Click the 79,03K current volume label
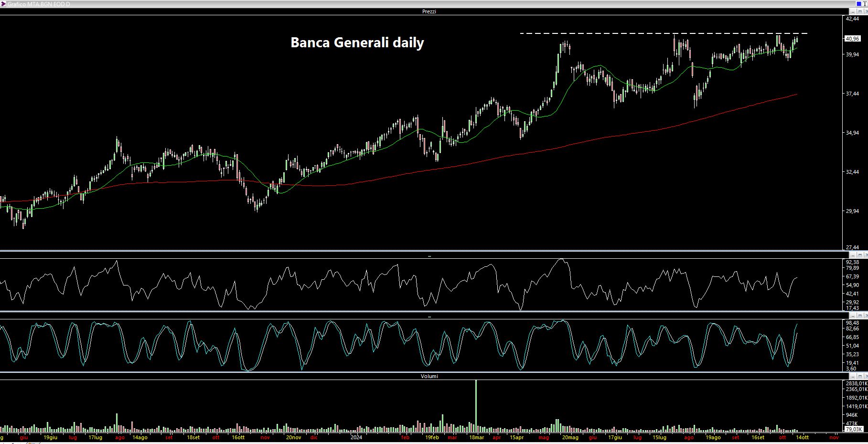This screenshot has height=444, width=868. tap(854, 429)
